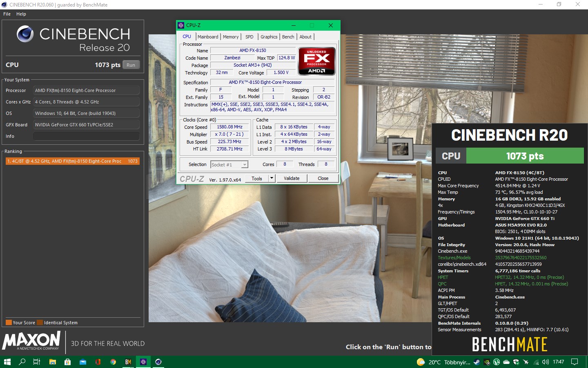Open OneDrive cloud tray icon
Viewport: 588px width, 368px height.
pos(506,362)
